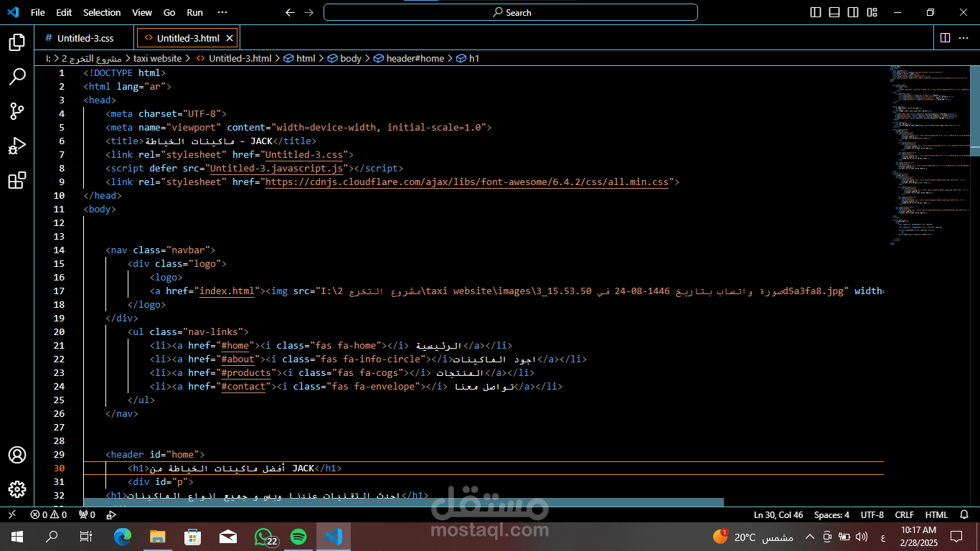Image resolution: width=980 pixels, height=551 pixels.
Task: Toggle the bottom Panel layout button
Action: coord(834,12)
